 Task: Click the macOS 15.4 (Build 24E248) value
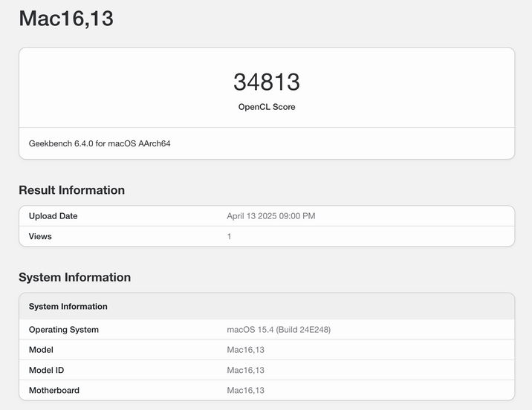coord(278,330)
